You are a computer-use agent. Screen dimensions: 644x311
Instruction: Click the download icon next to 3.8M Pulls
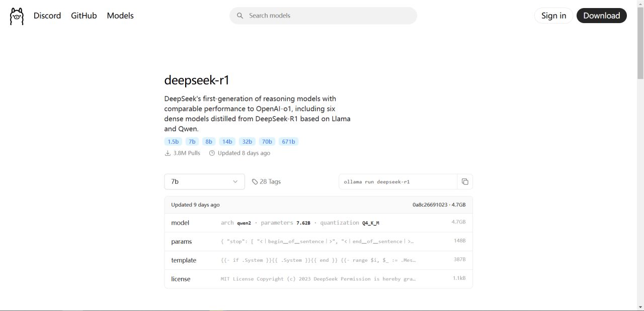168,153
